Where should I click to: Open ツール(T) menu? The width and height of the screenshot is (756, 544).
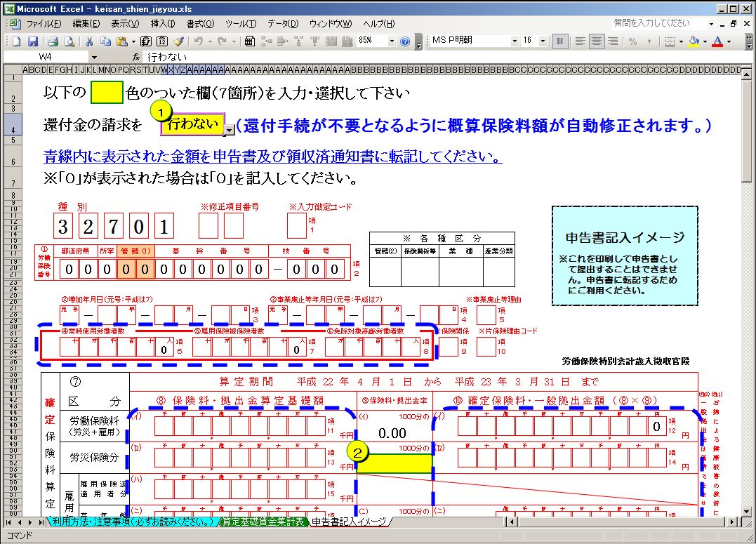click(241, 23)
